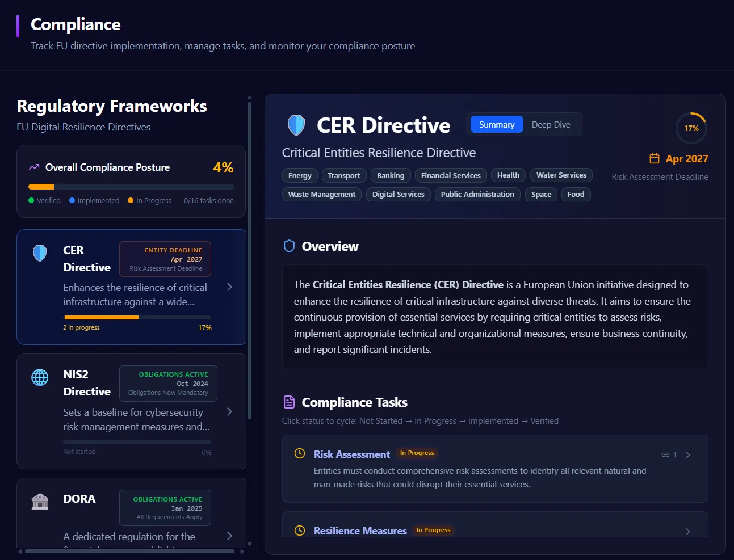The image size is (734, 560).
Task: Click the Digital Services sector tag
Action: pos(399,194)
